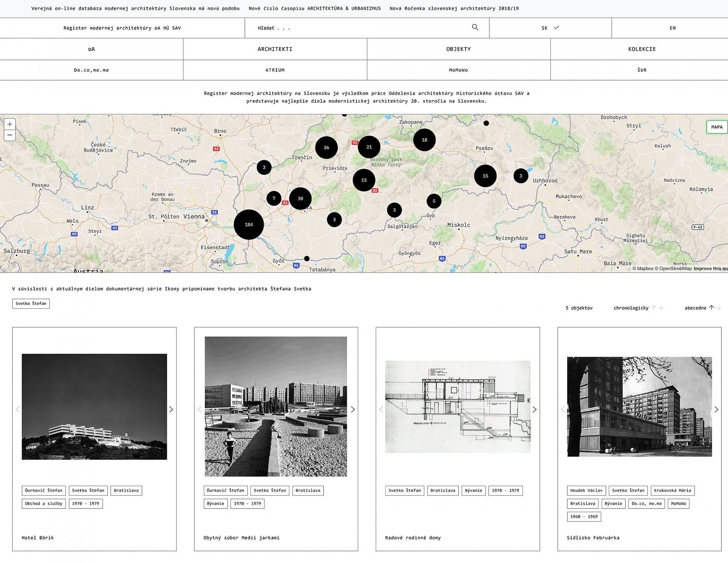This screenshot has width=728, height=563.
Task: Show next image of Sídlisko Februárka
Action: pos(716,409)
